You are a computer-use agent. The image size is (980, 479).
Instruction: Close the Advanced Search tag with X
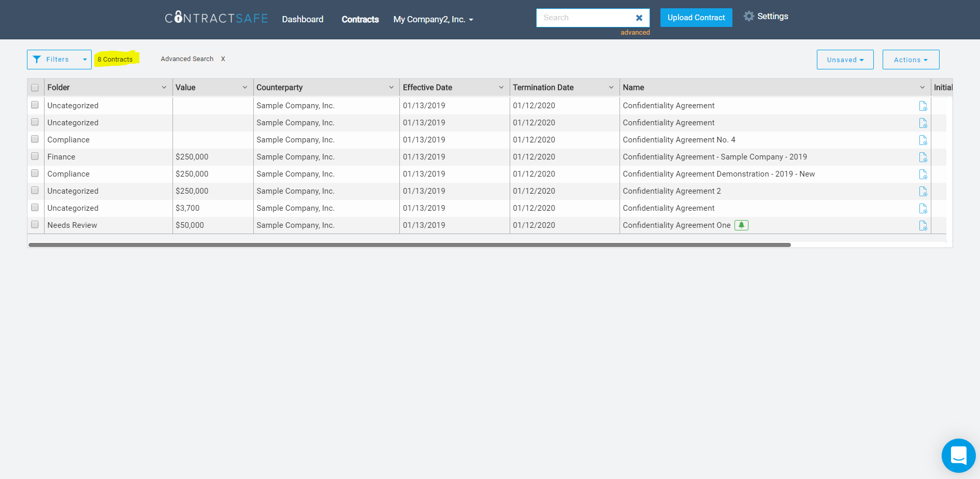pyautogui.click(x=223, y=59)
